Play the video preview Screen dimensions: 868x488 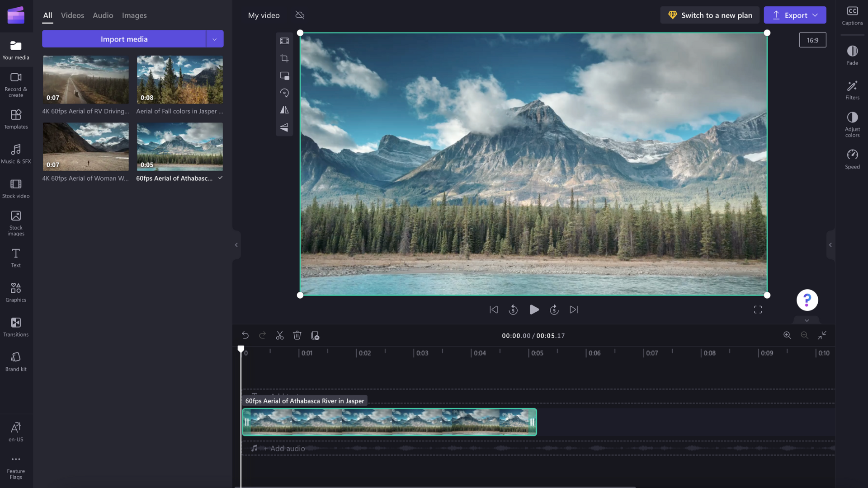[x=534, y=310]
